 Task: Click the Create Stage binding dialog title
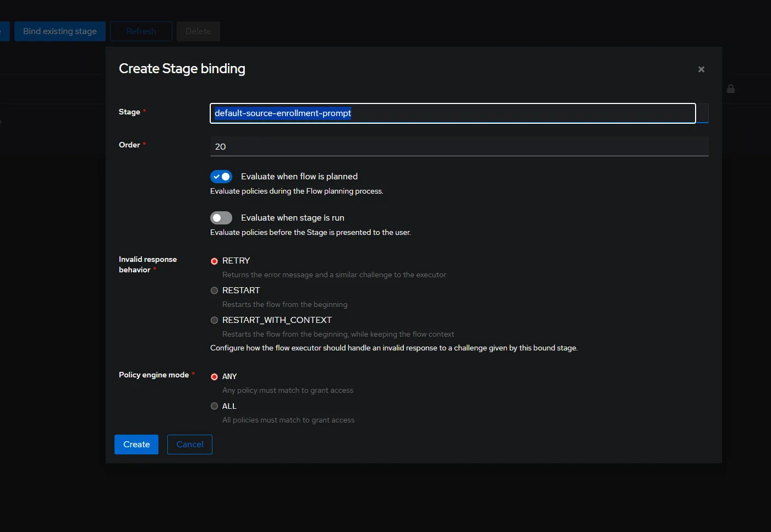point(182,69)
